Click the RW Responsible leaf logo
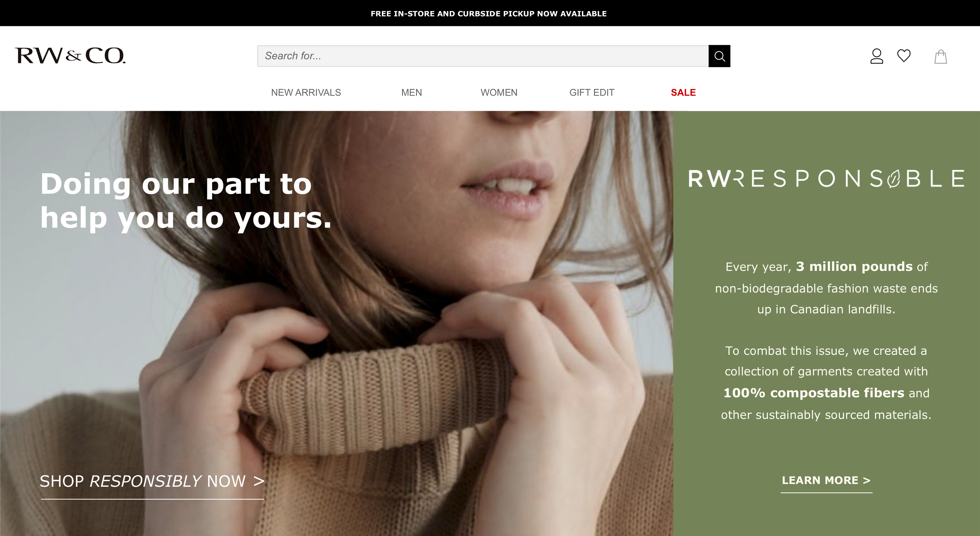Viewport: 980px width, 536px height. [826, 178]
